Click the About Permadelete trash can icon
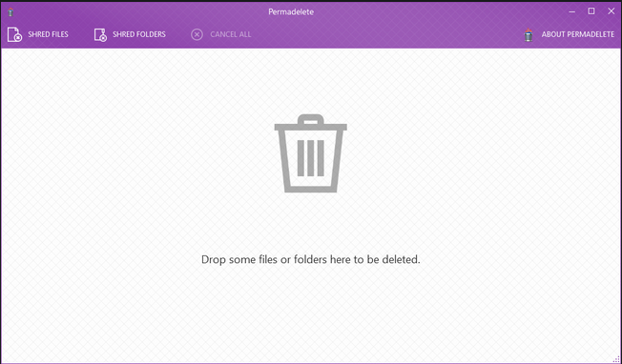This screenshot has height=364, width=622. [529, 35]
